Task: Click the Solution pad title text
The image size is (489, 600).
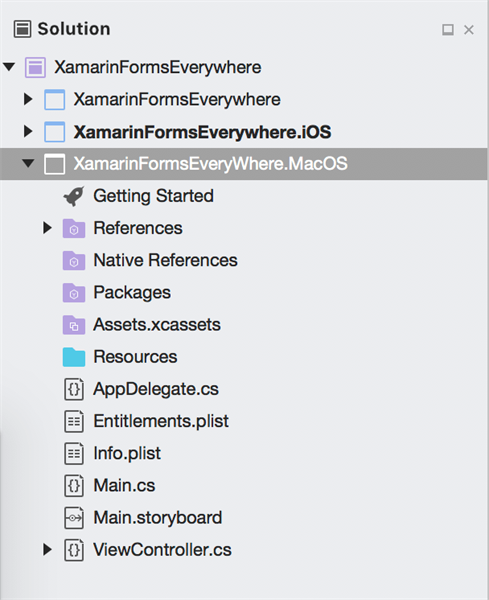Action: click(74, 29)
